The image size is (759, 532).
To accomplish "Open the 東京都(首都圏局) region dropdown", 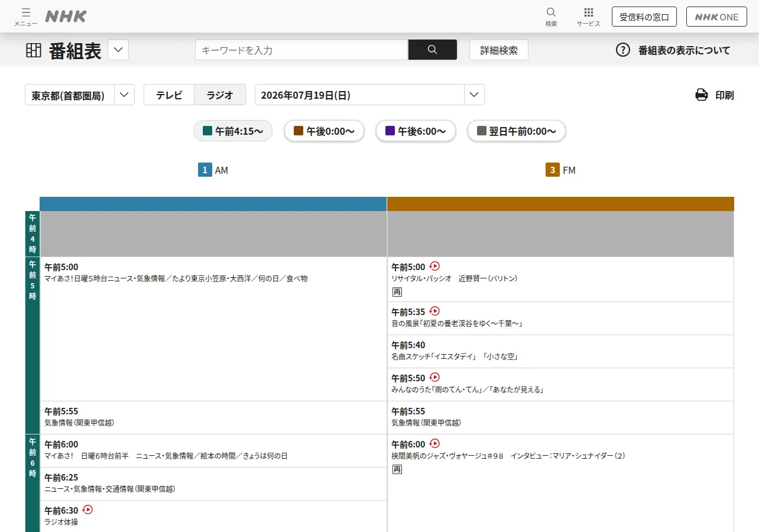I will tap(80, 95).
